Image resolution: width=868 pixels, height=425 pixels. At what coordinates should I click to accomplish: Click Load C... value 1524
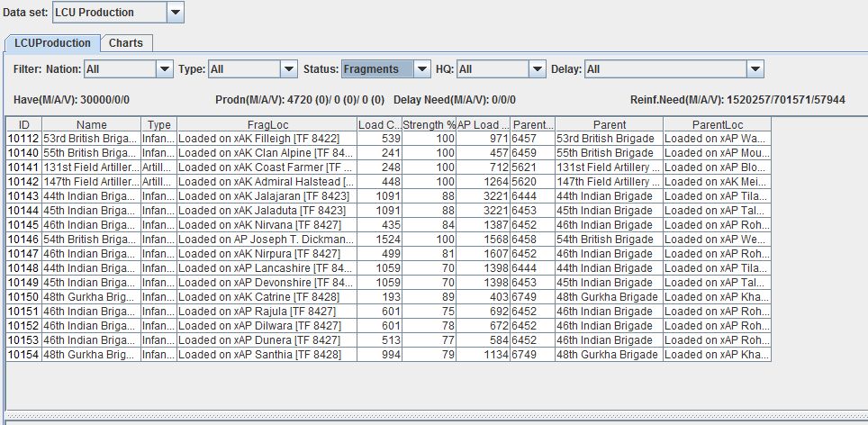[x=379, y=240]
